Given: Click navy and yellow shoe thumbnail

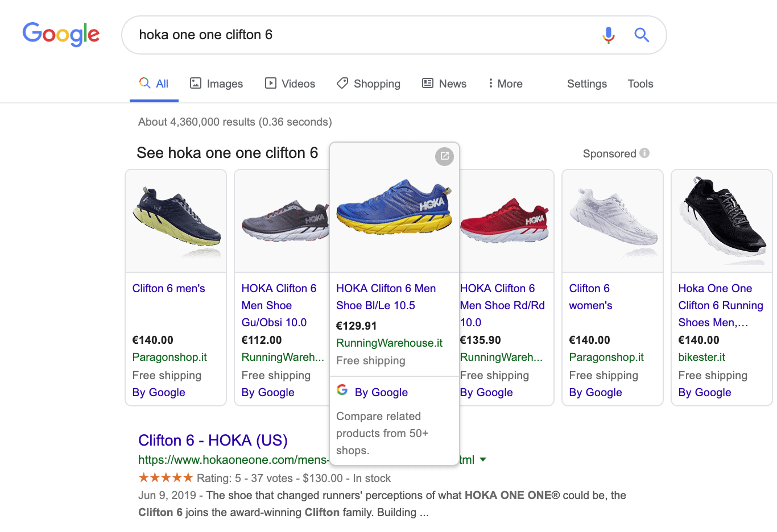Looking at the screenshot, I should (x=176, y=221).
